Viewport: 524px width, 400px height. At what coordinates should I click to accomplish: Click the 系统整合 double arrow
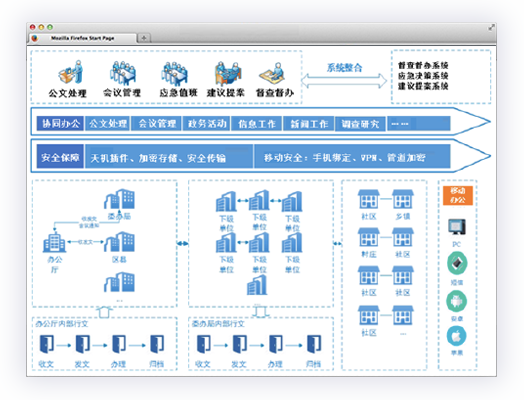pyautogui.click(x=344, y=81)
